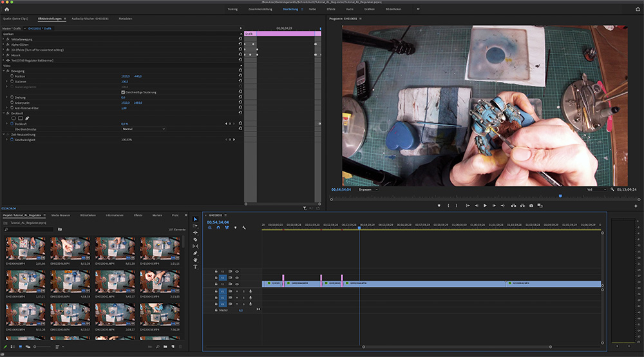Select the GH030046.MP4 thumbnail
The width and height of the screenshot is (644, 357).
pos(26,248)
